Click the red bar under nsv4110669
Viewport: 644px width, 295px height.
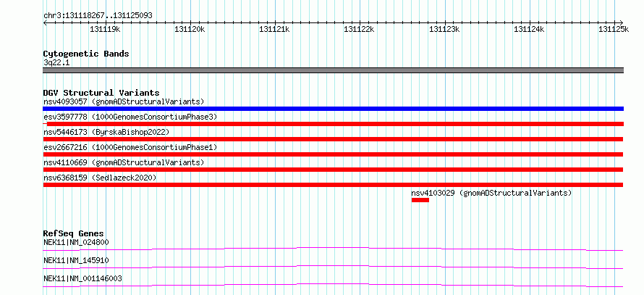click(333, 170)
